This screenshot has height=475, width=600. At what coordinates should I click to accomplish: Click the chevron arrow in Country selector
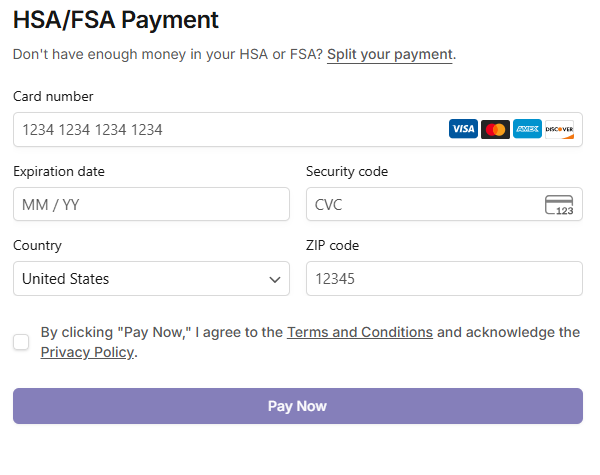coord(275,280)
